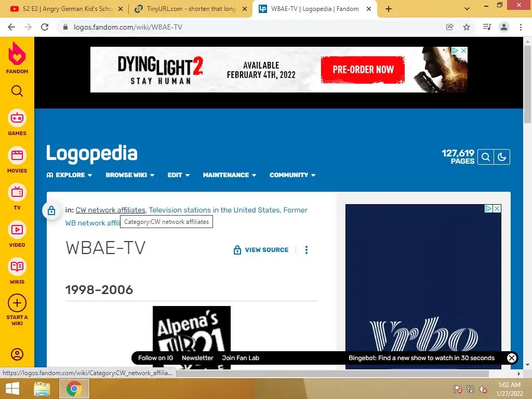
Task: Click the share page icon in address bar
Action: [450, 27]
